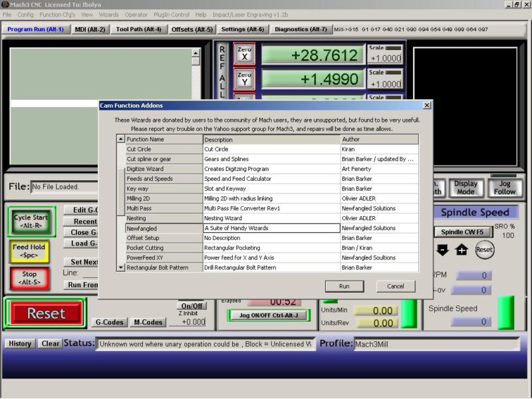The image size is (532, 399).
Task: Click the Zero Y axis button
Action: [x=244, y=80]
